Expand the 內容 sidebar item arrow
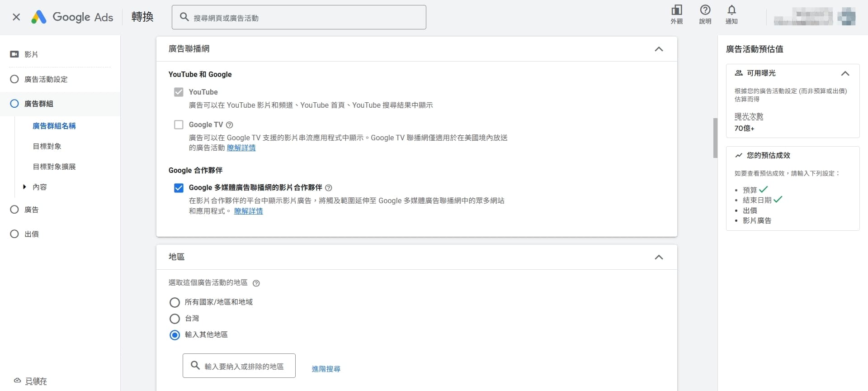The width and height of the screenshot is (868, 391). [24, 186]
